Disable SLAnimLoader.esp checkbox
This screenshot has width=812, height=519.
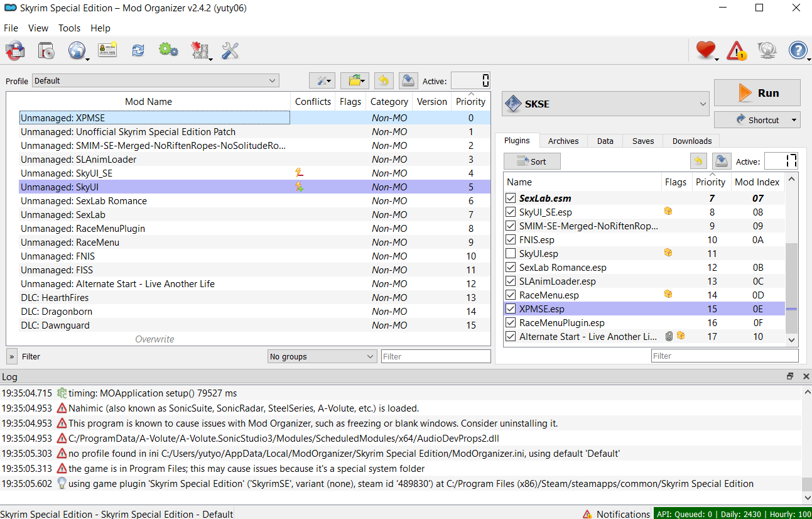pyautogui.click(x=511, y=281)
